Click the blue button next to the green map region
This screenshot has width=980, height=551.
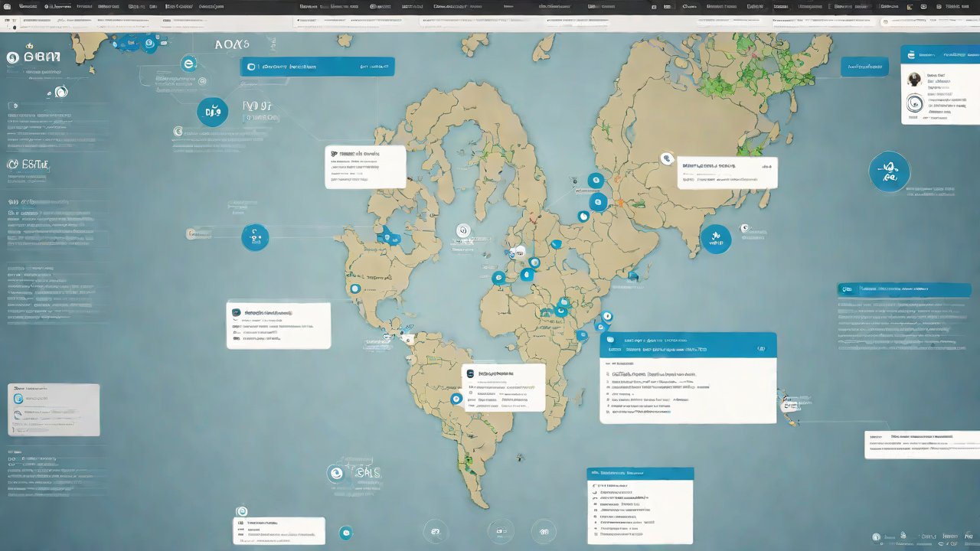864,67
